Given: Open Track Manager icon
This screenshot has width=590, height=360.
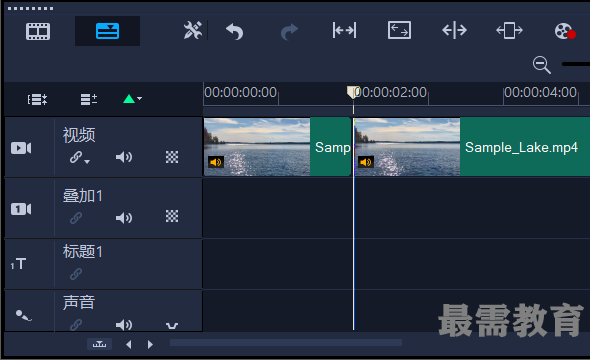Looking at the screenshot, I should pos(89,99).
